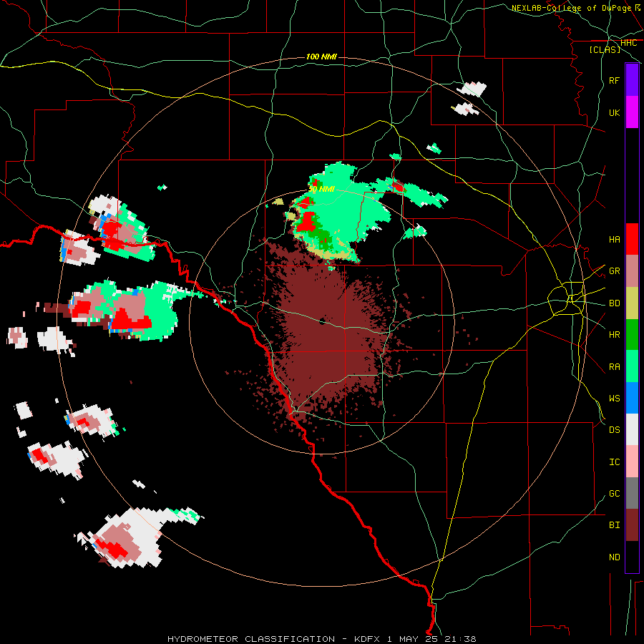Click the red HA legend swatch
Screen dimensions: 644x644
click(632, 239)
